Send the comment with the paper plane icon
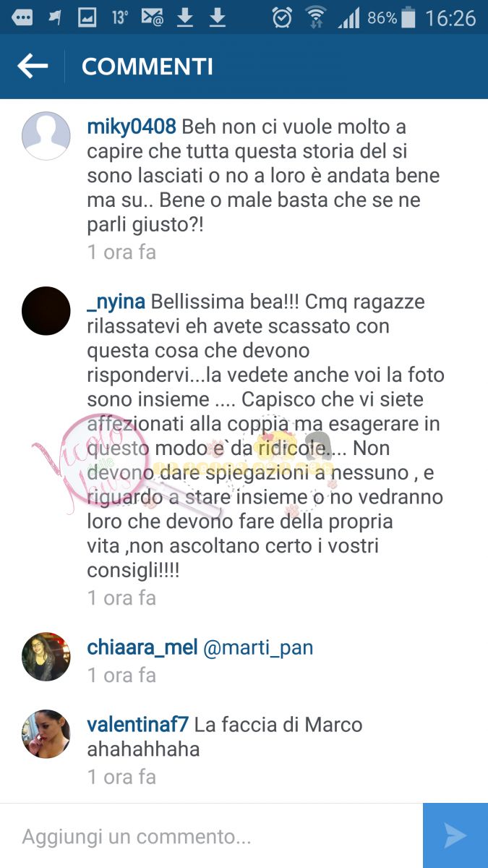Screen dimensions: 488x868 click(x=455, y=835)
